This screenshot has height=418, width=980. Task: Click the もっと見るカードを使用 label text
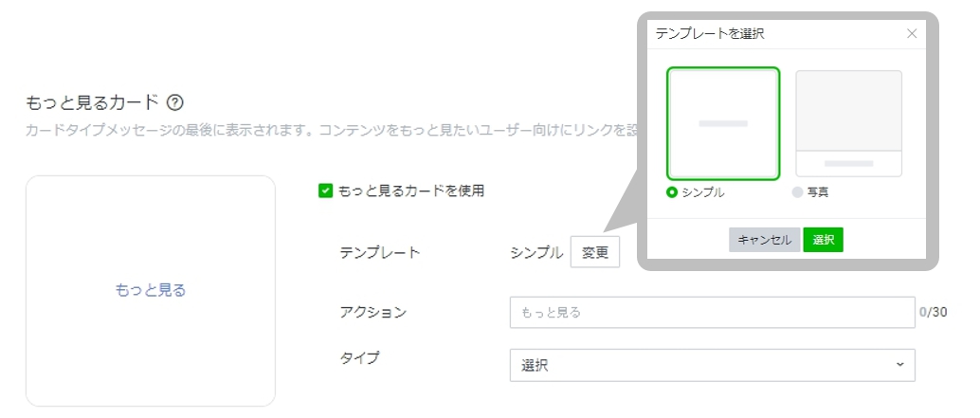pyautogui.click(x=411, y=191)
